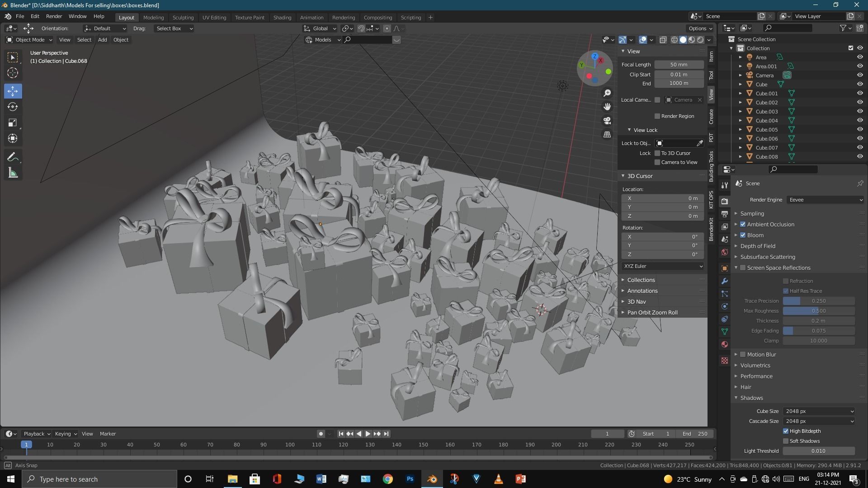Open XYZ Euler rotation mode dropdown
Screen dimensions: 868x488
[663, 267]
